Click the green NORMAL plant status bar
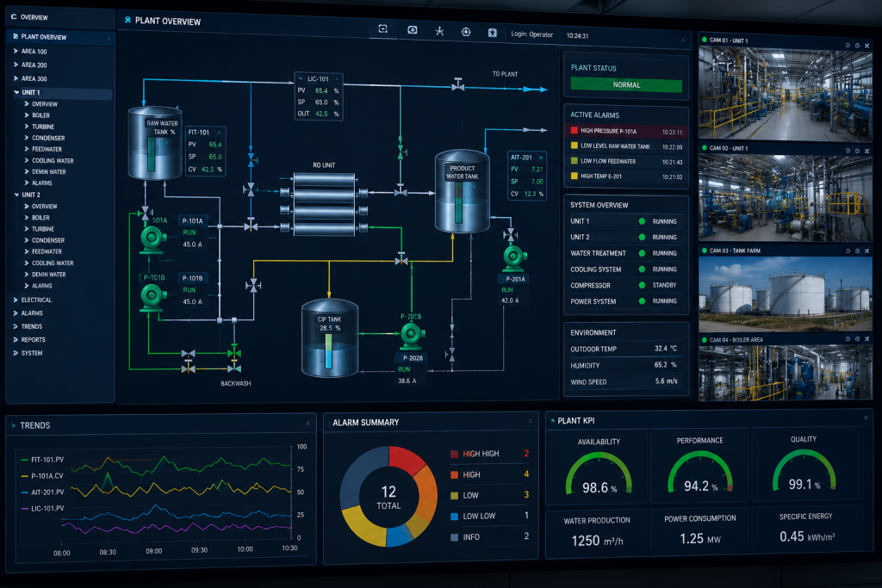Viewport: 882px width, 588px height. 626,85
